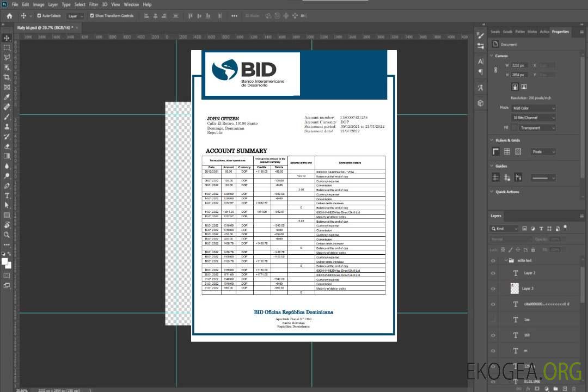Show the hidden layer below the 'cilla0000000' layer

click(493, 320)
